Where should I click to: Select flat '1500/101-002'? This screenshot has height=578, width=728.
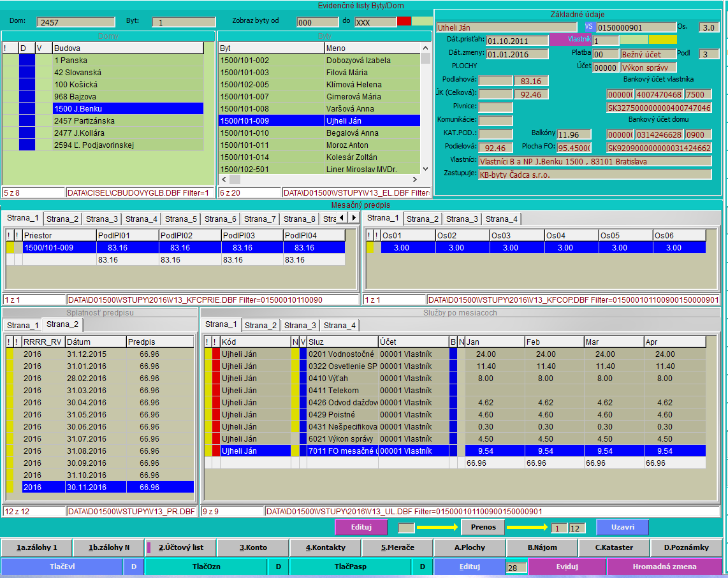tap(319, 61)
